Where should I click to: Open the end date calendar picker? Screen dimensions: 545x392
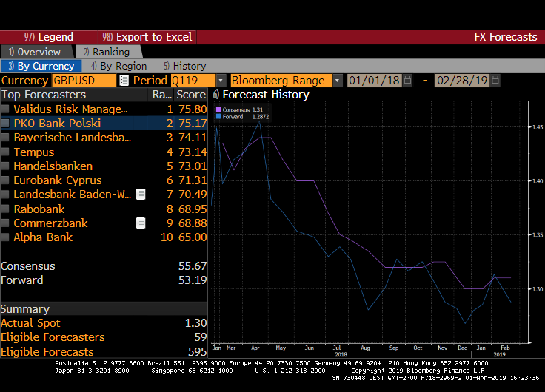pyautogui.click(x=495, y=80)
